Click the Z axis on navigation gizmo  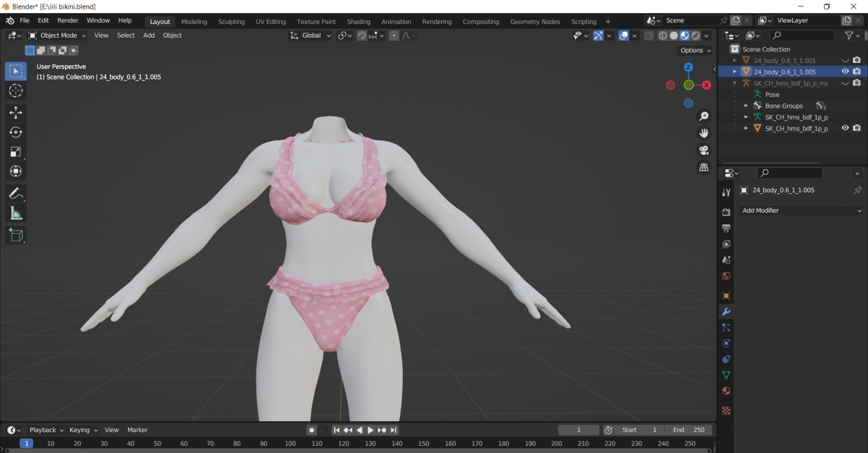coord(689,67)
